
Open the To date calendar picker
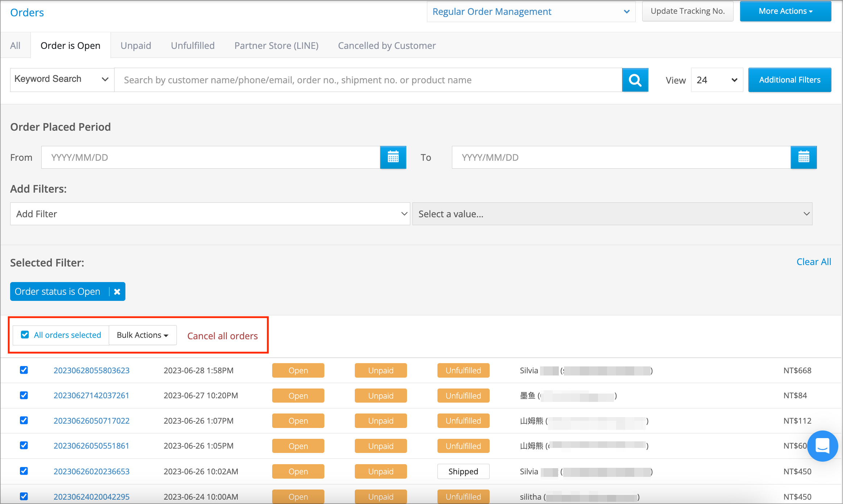click(803, 157)
